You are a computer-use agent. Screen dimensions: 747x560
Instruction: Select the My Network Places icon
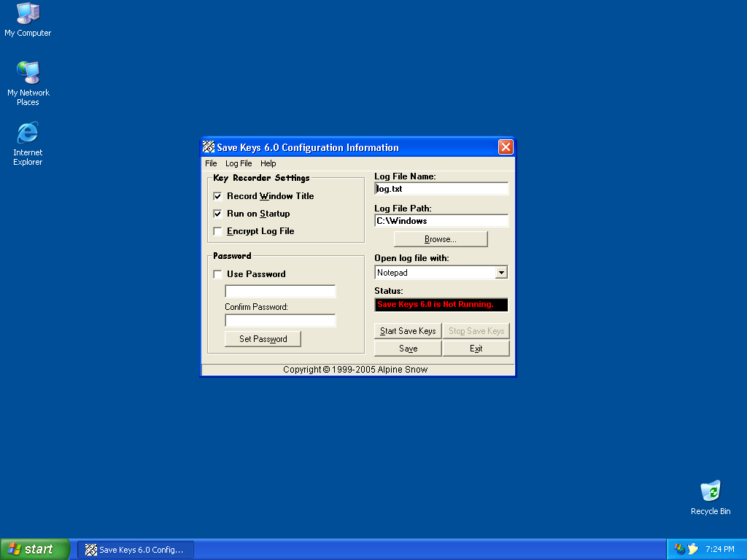28,74
